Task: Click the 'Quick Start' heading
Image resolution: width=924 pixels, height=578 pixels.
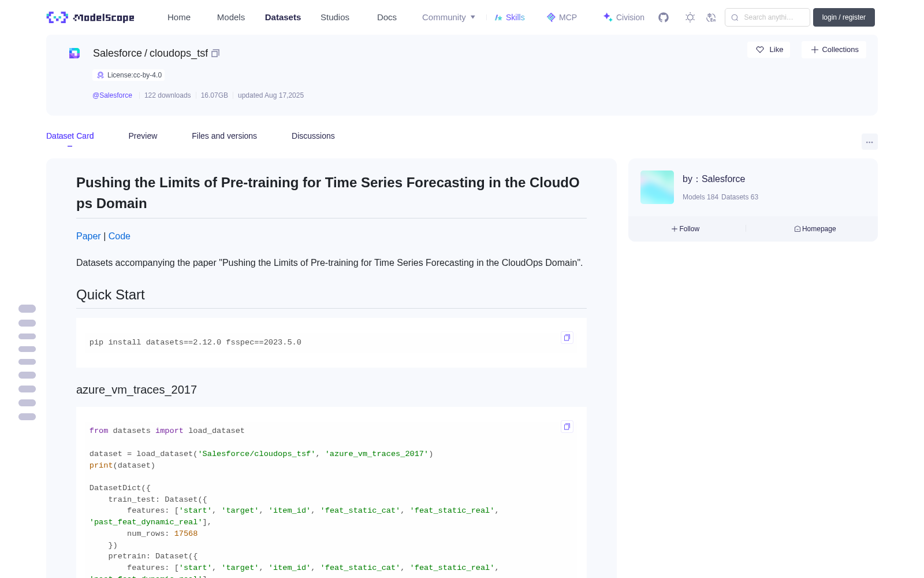Action: [x=110, y=295]
